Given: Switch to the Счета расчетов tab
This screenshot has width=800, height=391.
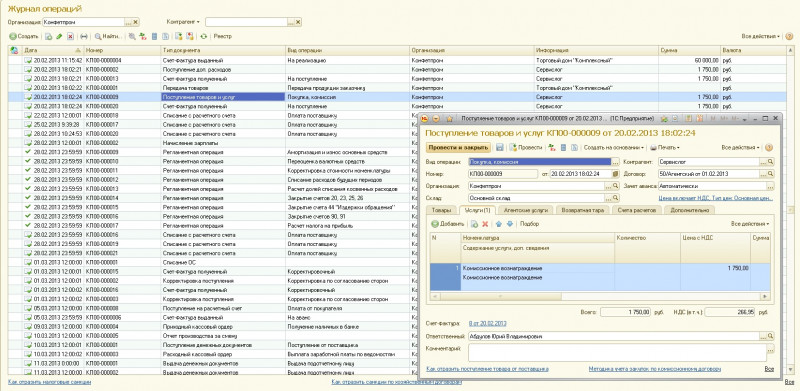Looking at the screenshot, I should [x=636, y=210].
